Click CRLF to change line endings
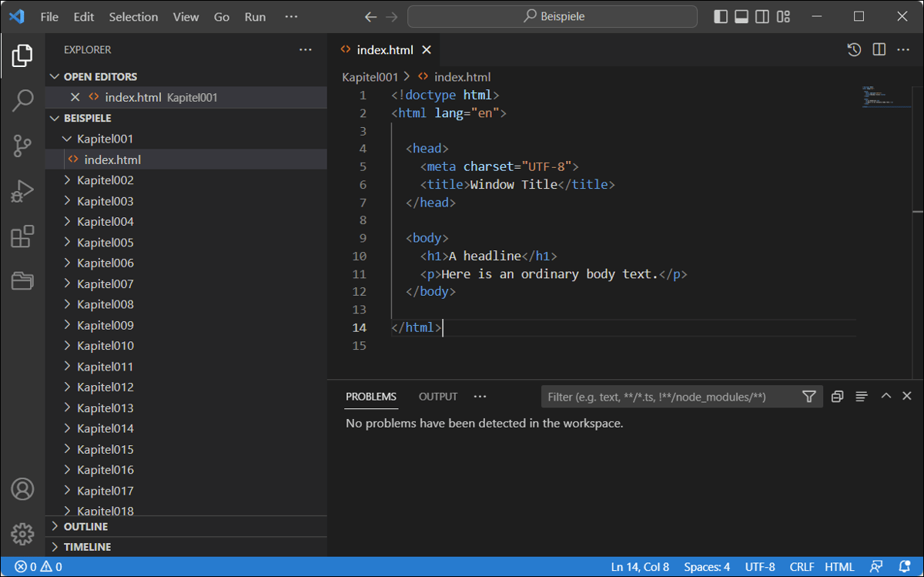This screenshot has width=924, height=577. coord(801,566)
